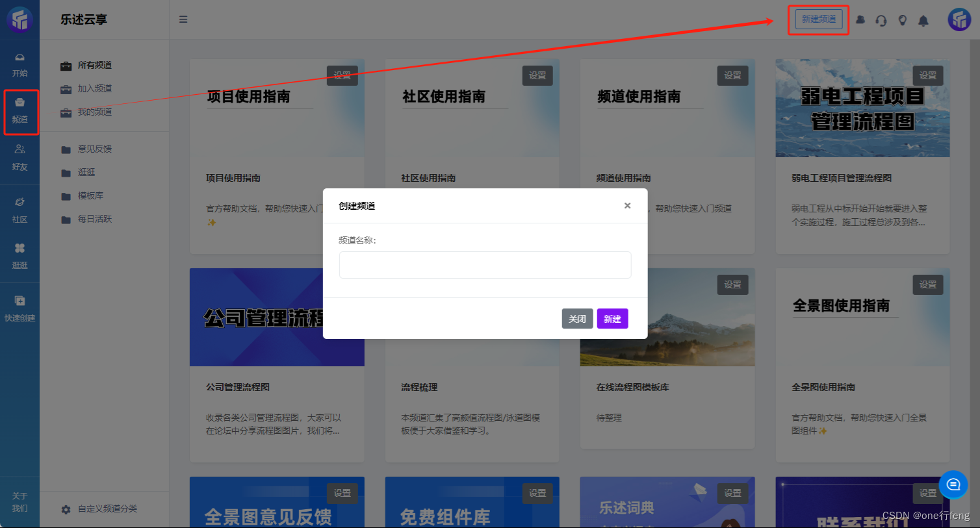Viewport: 980px width, 528px height.
Task: Close the 创建频道 dialog with X
Action: 627,206
